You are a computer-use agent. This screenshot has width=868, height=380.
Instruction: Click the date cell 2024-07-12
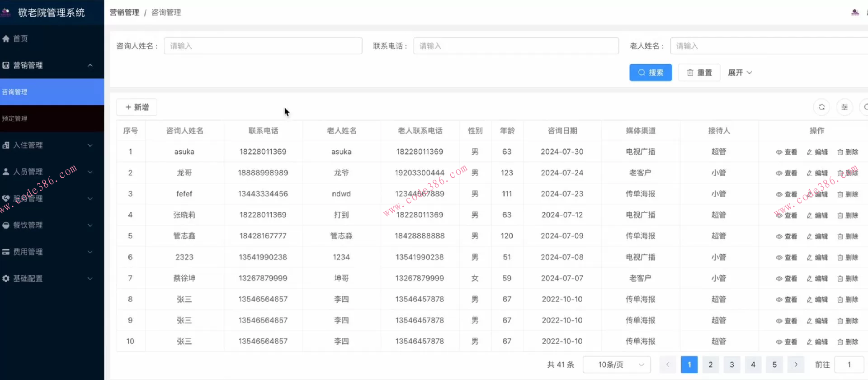(562, 215)
